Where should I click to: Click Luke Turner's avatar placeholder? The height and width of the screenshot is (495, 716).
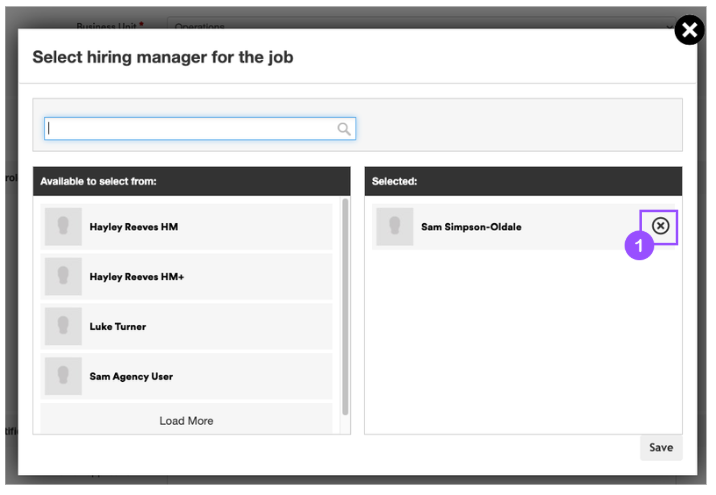pos(63,327)
